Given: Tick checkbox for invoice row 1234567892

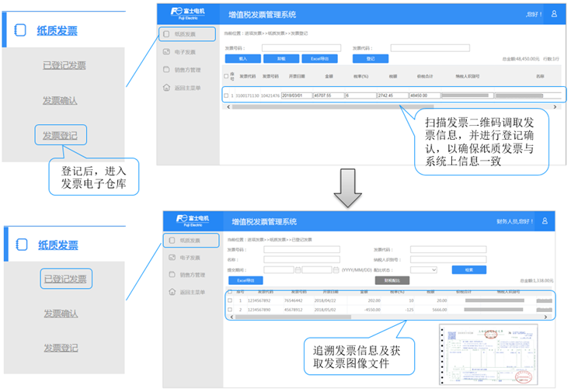Looking at the screenshot, I should tap(229, 300).
